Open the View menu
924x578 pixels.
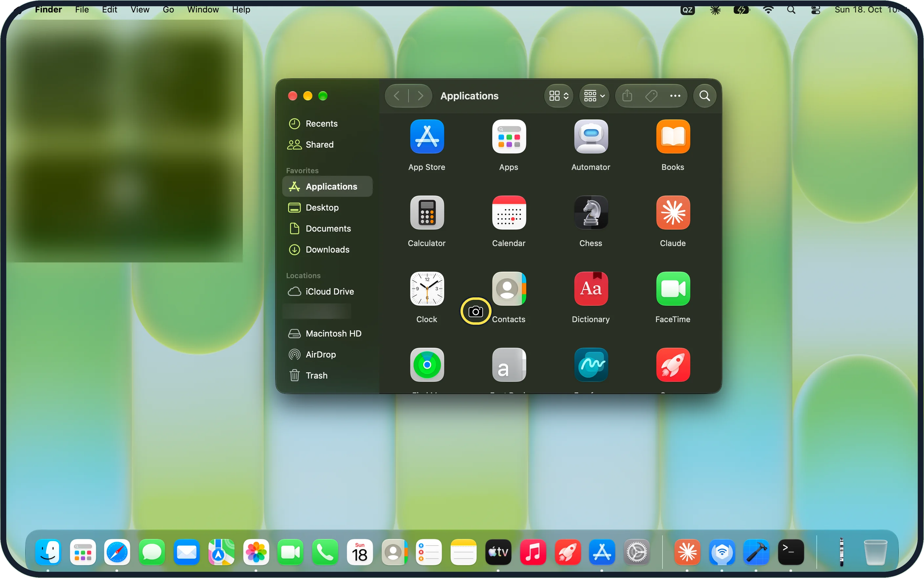click(140, 10)
